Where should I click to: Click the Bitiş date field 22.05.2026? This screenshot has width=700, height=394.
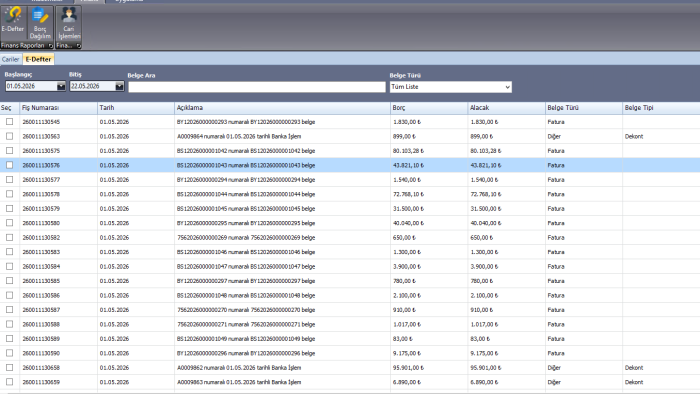tap(92, 86)
